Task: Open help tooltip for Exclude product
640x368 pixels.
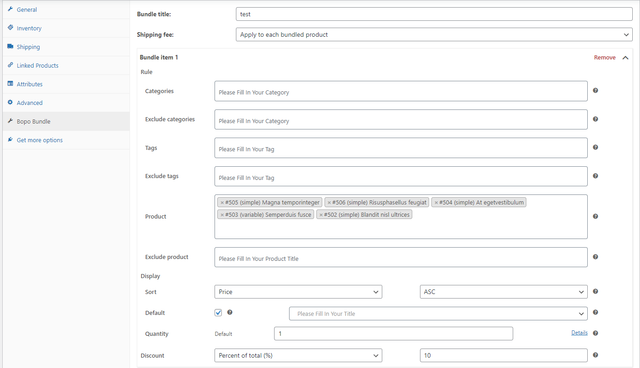Action: (596, 257)
